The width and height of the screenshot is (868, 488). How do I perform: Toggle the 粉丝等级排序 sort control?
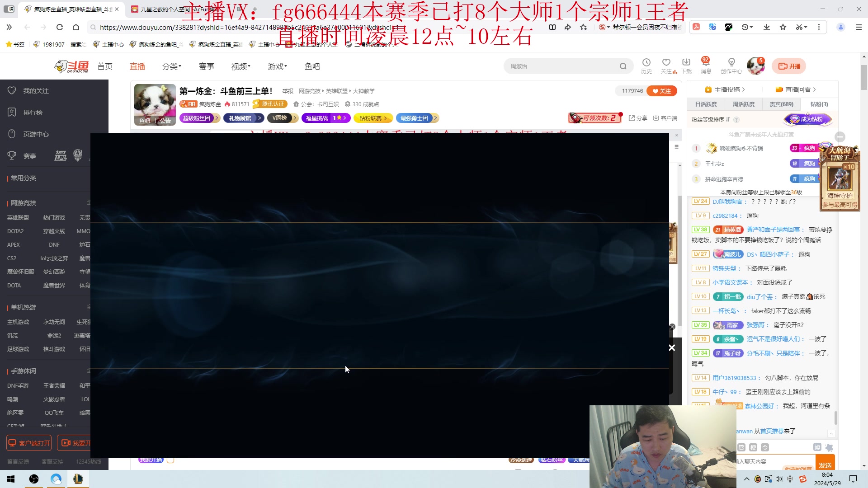click(x=711, y=120)
